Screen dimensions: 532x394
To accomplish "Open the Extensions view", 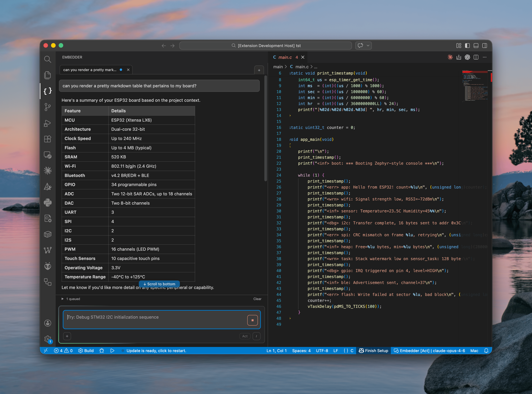I will [x=48, y=139].
